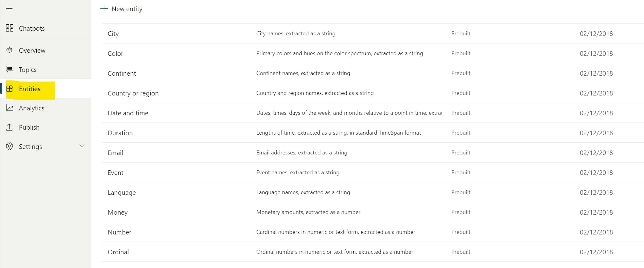Click the Settings gear icon

pos(10,146)
